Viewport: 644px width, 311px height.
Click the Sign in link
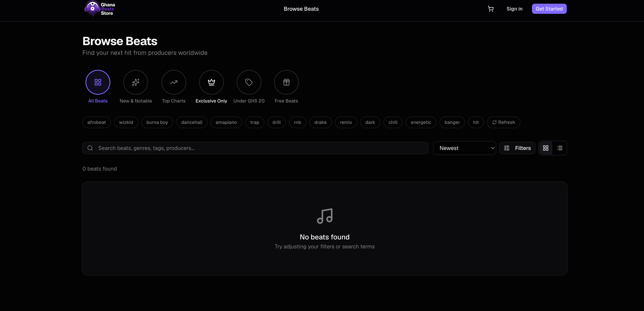[x=514, y=9]
